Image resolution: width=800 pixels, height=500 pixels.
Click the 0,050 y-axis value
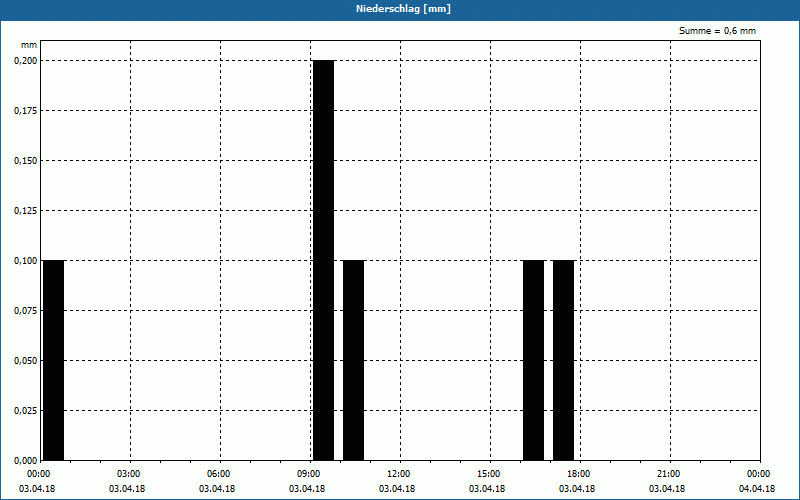point(26,360)
